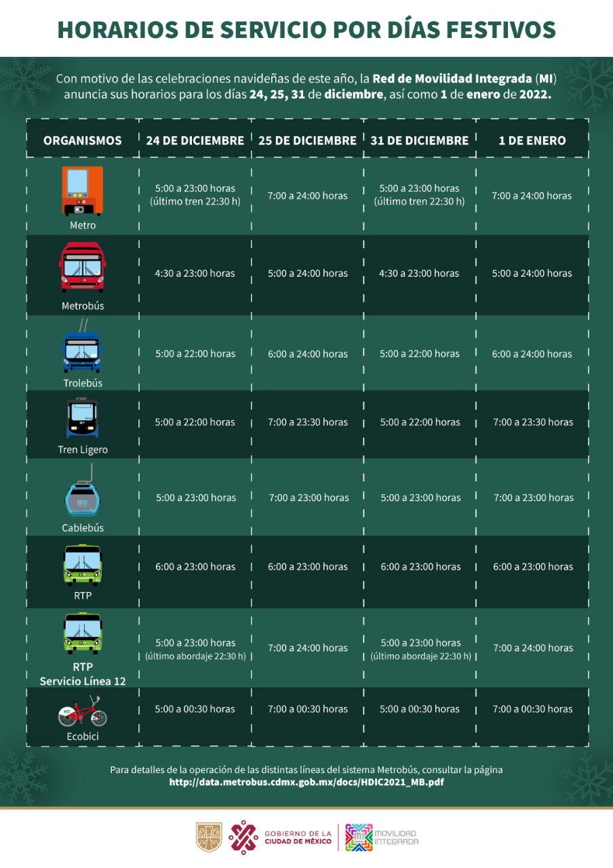Viewport: 613px width, 868px height.
Task: Click Metro's 24 de diciembre schedule cell
Action: pos(195,195)
